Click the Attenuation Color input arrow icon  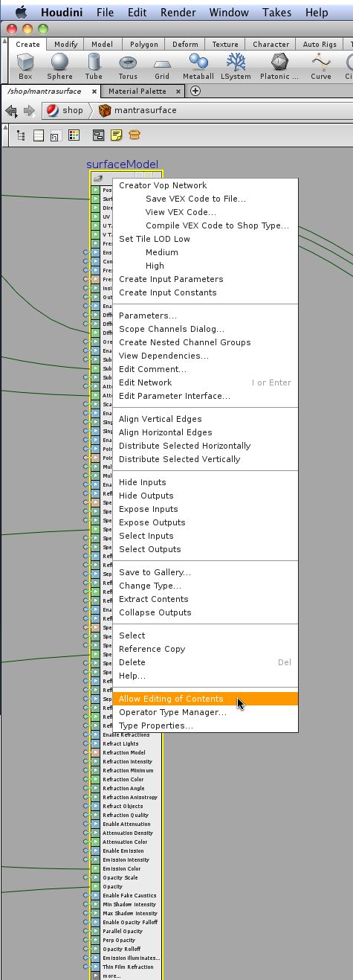click(x=95, y=842)
